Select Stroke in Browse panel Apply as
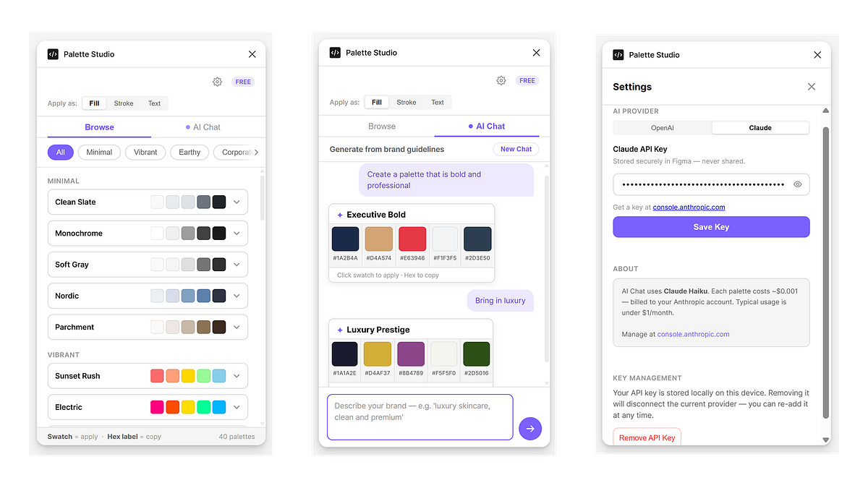The width and height of the screenshot is (868, 488). click(x=124, y=103)
